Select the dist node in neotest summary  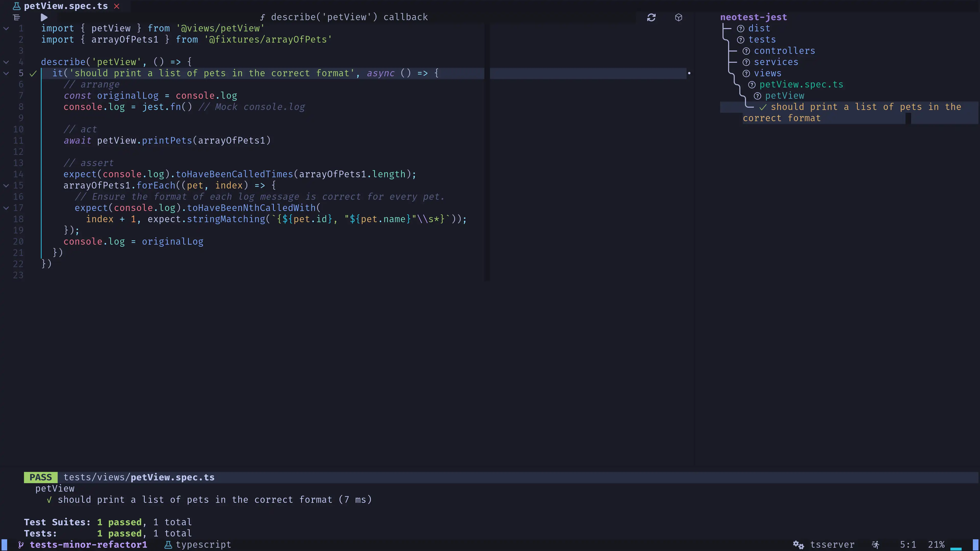tap(759, 29)
